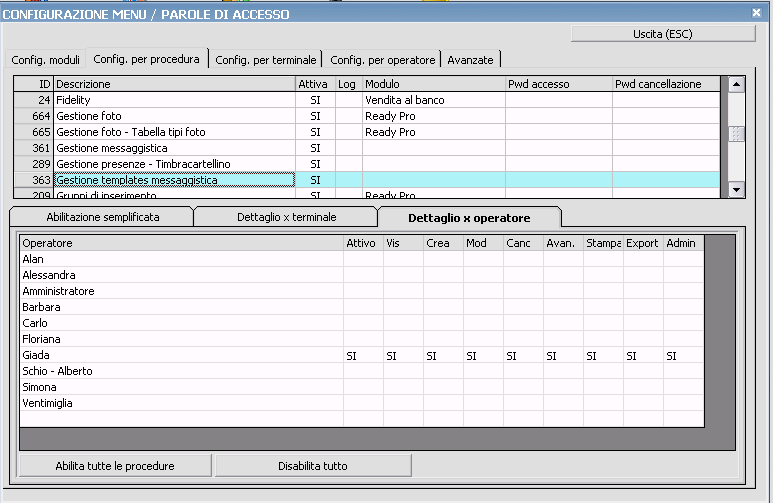
Task: Open Config. per operatore tab
Action: tap(383, 60)
